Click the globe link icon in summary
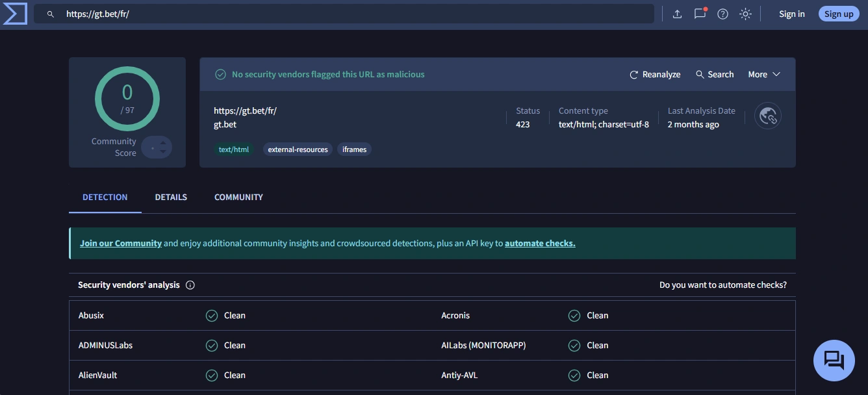Image resolution: width=868 pixels, height=395 pixels. tap(767, 116)
